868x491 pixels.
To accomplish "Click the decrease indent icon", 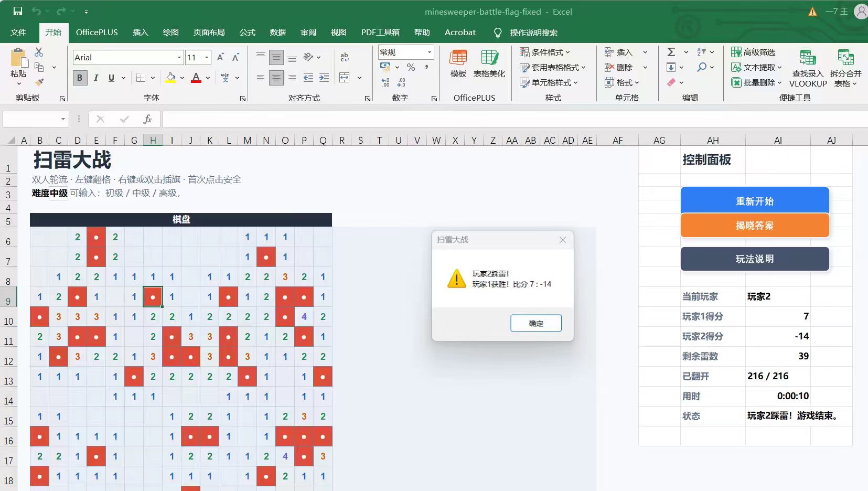I will tap(308, 78).
